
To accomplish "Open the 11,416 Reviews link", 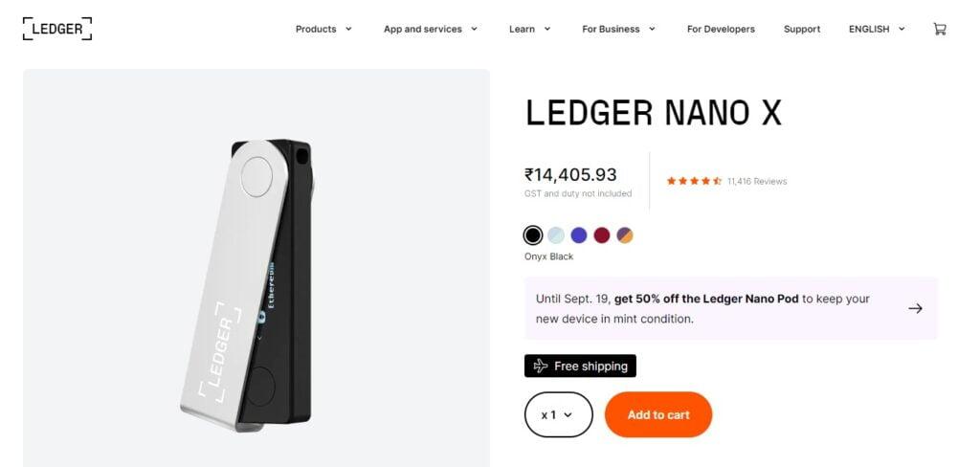I will (757, 181).
